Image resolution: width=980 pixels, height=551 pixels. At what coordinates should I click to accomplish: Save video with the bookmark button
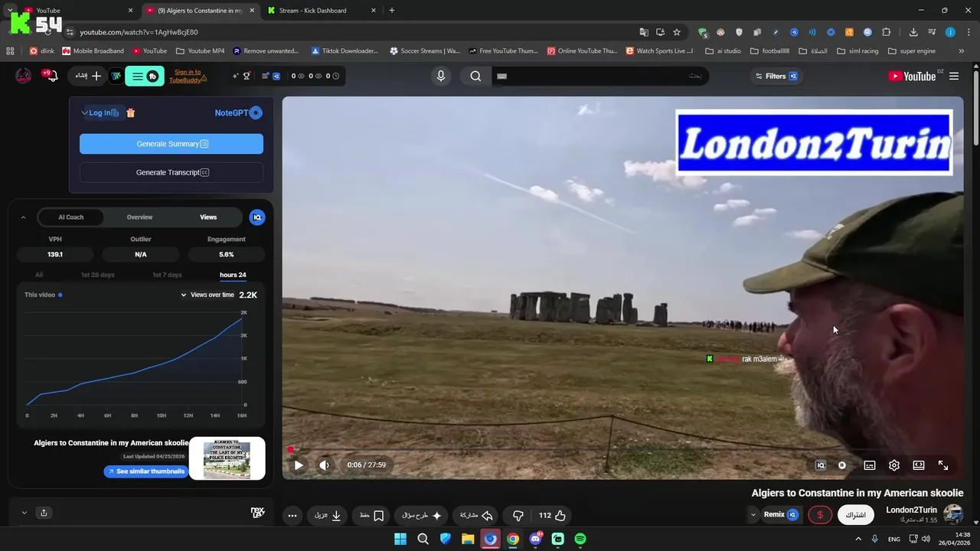pos(371,516)
